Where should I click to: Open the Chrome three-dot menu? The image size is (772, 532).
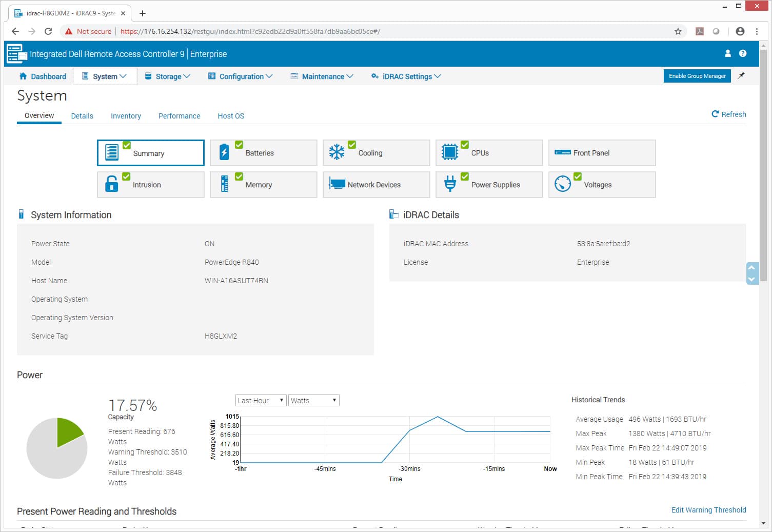[x=757, y=31]
